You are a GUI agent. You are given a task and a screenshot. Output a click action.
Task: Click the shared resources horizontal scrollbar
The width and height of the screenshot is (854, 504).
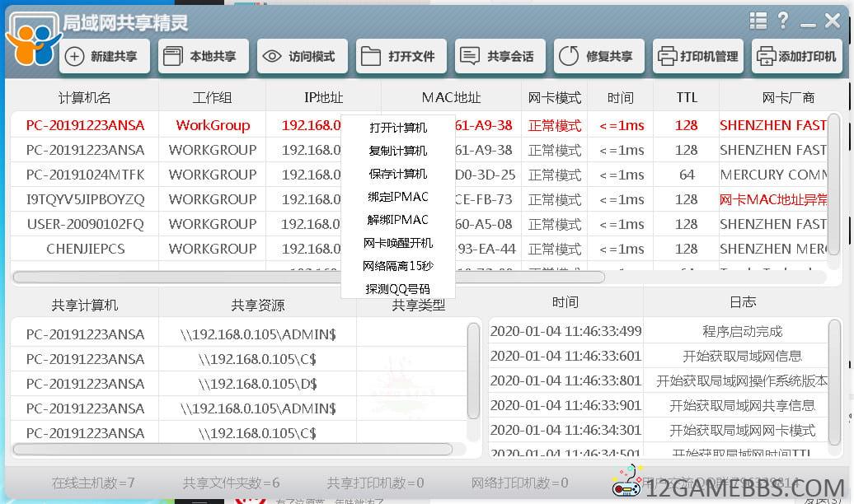tap(232, 450)
